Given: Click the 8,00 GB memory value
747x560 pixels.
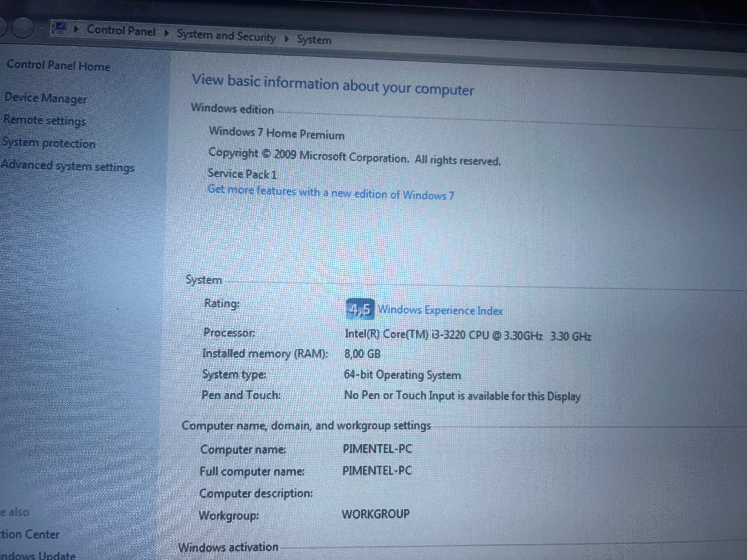Looking at the screenshot, I should coord(362,354).
